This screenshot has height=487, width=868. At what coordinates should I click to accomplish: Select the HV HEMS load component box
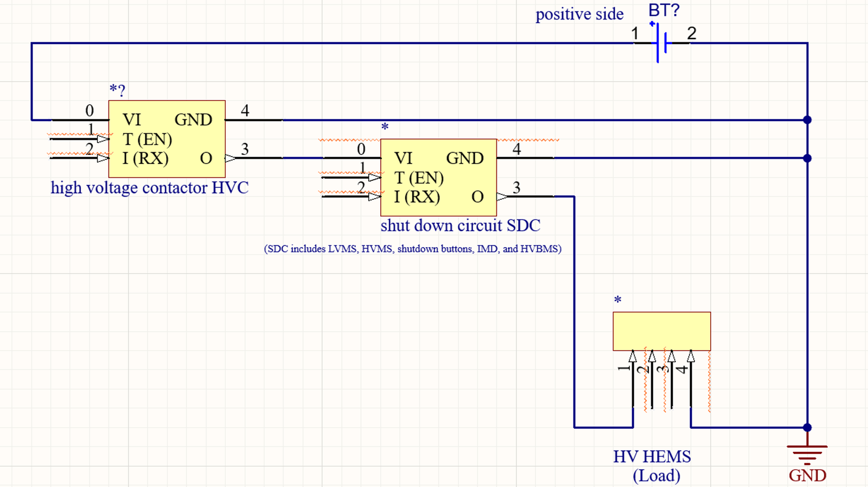(662, 331)
